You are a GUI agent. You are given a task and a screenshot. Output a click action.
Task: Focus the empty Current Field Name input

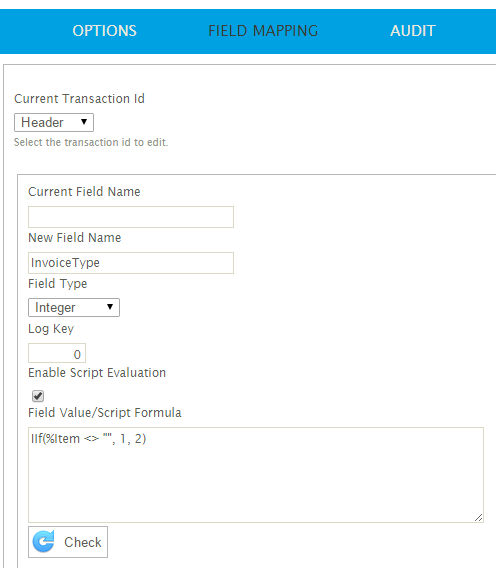131,217
